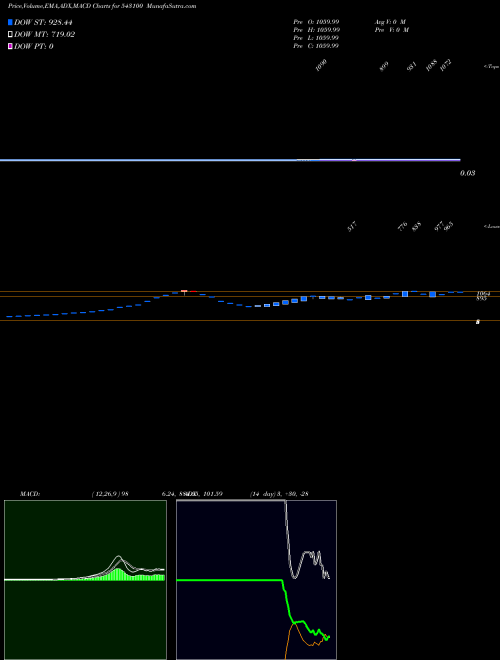Click the red candle at the price peak
Screen dimensions: 500x660
(x=184, y=291)
